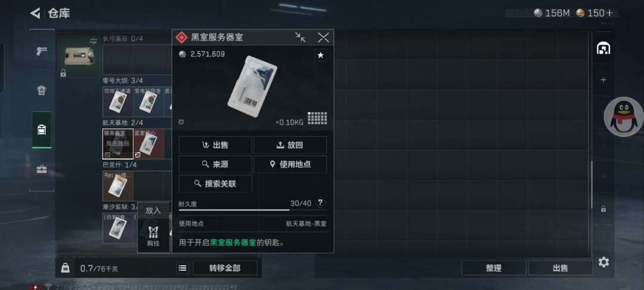This screenshot has height=290, width=644.
Task: Select the armor vest sidebar icon
Action: coord(42,91)
